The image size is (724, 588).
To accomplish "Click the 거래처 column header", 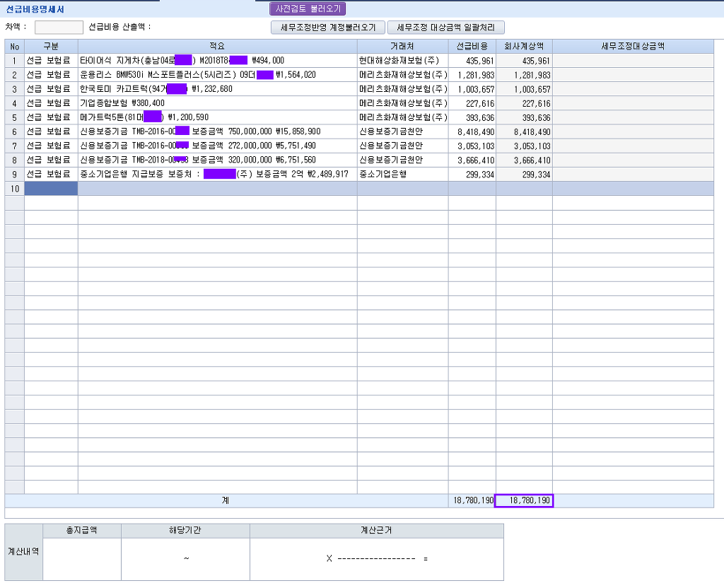I will [x=402, y=46].
